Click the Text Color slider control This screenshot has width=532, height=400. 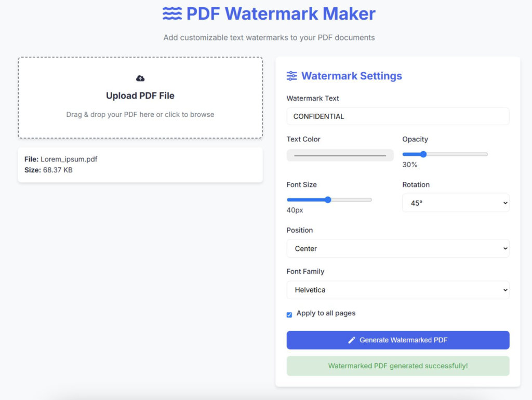click(340, 154)
